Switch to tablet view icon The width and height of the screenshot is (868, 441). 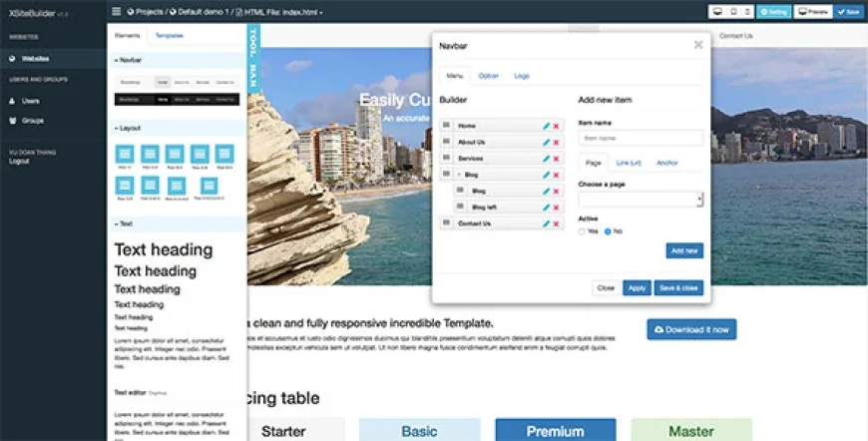pyautogui.click(x=733, y=12)
